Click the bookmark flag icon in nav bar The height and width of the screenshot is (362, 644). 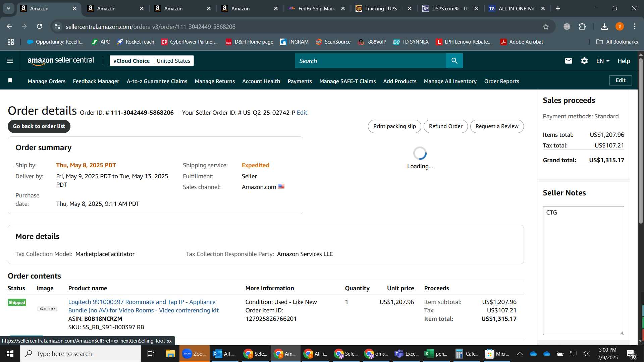[10, 80]
